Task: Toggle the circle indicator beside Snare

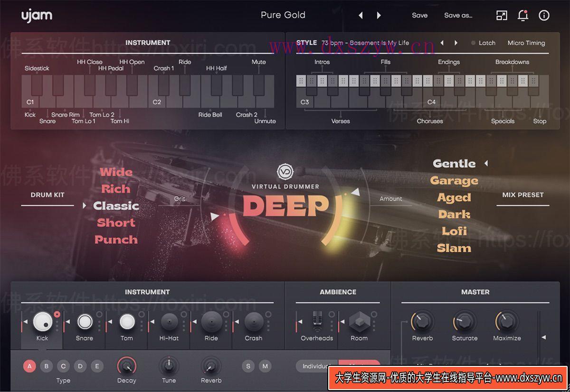Action: (x=99, y=314)
